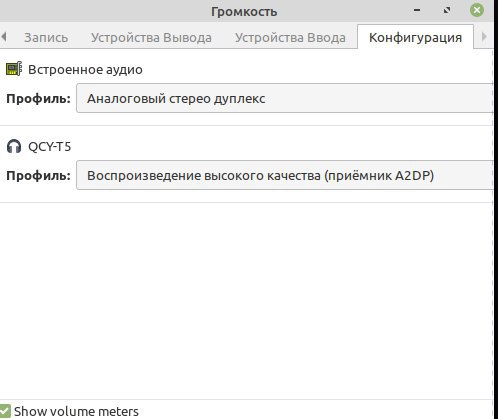
Task: Click the Профиль label under QCY-T5
Action: (x=38, y=176)
